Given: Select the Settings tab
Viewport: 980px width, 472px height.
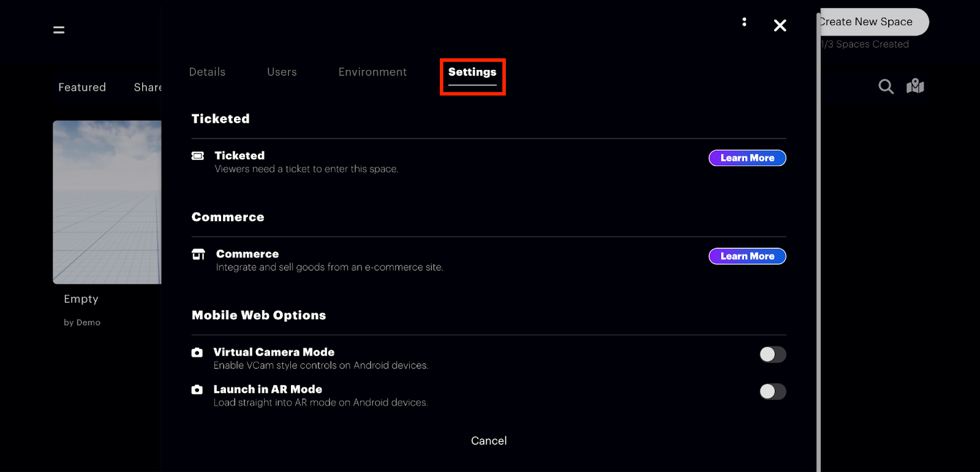Looking at the screenshot, I should (x=472, y=72).
